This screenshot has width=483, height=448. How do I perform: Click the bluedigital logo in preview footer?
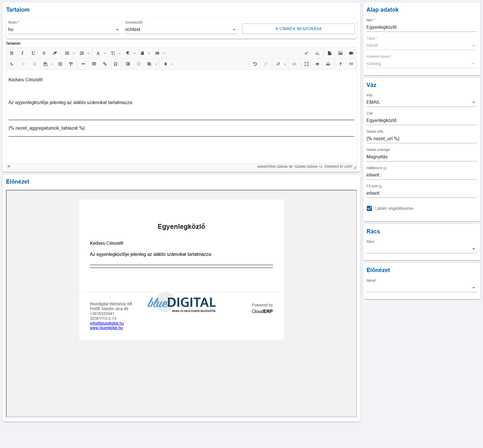click(182, 303)
